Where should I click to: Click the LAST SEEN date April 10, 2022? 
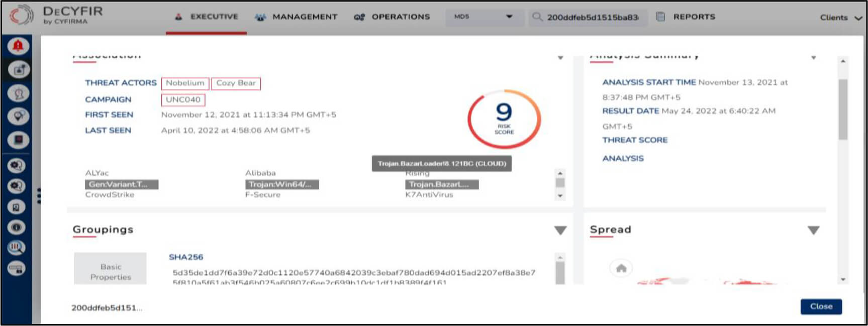pyautogui.click(x=235, y=131)
